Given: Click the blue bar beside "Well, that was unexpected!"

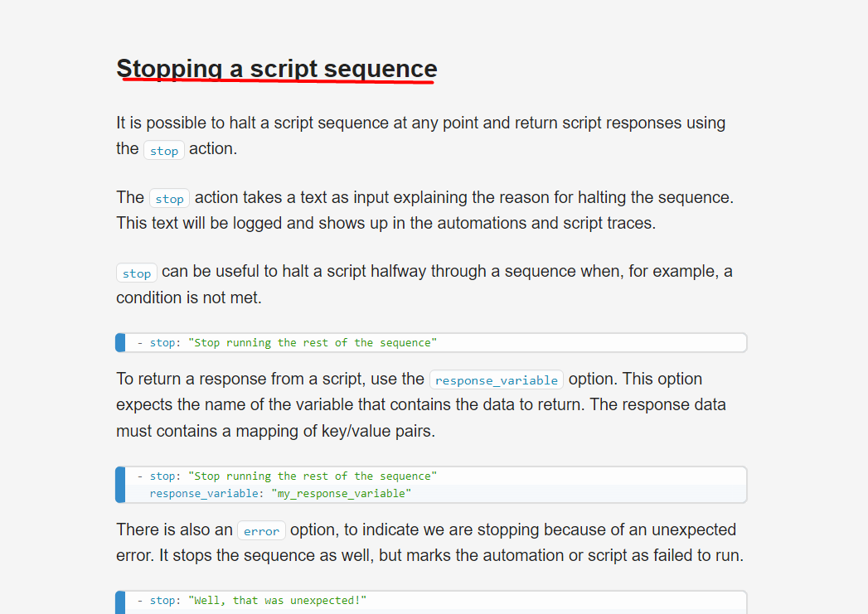Looking at the screenshot, I should click(x=121, y=602).
